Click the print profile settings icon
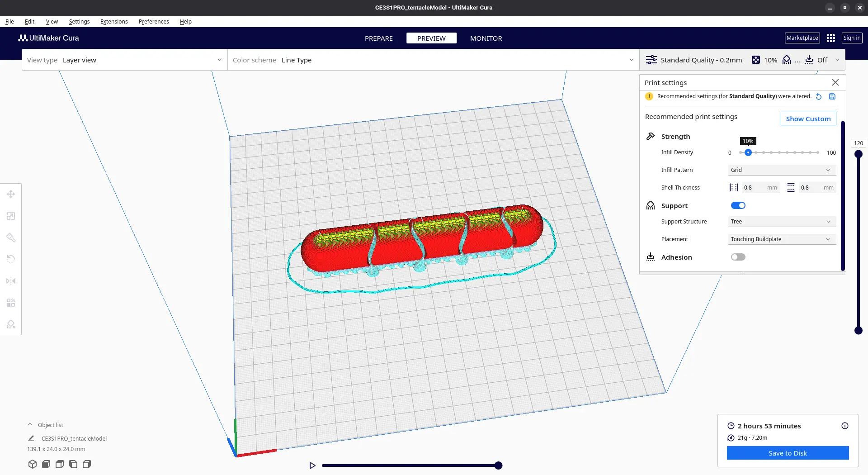 point(651,60)
